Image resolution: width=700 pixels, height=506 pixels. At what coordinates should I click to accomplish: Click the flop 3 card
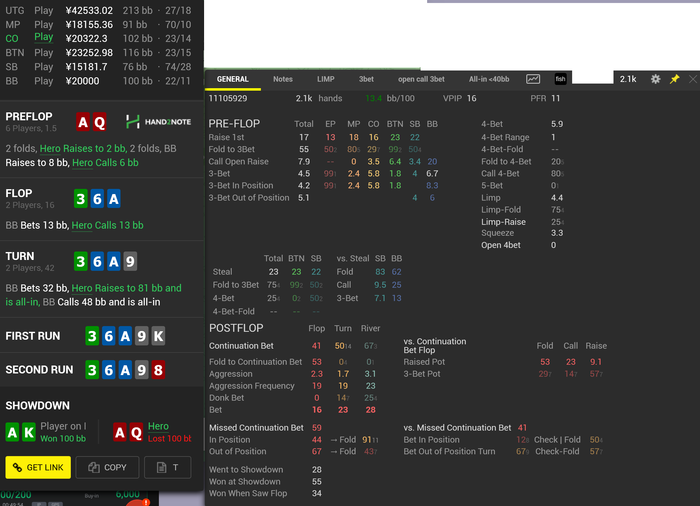click(x=80, y=199)
